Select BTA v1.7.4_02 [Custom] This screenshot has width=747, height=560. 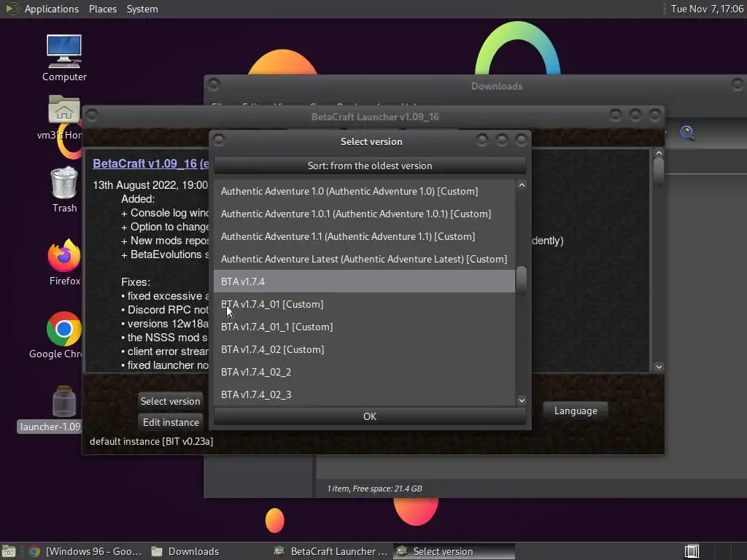click(364, 349)
